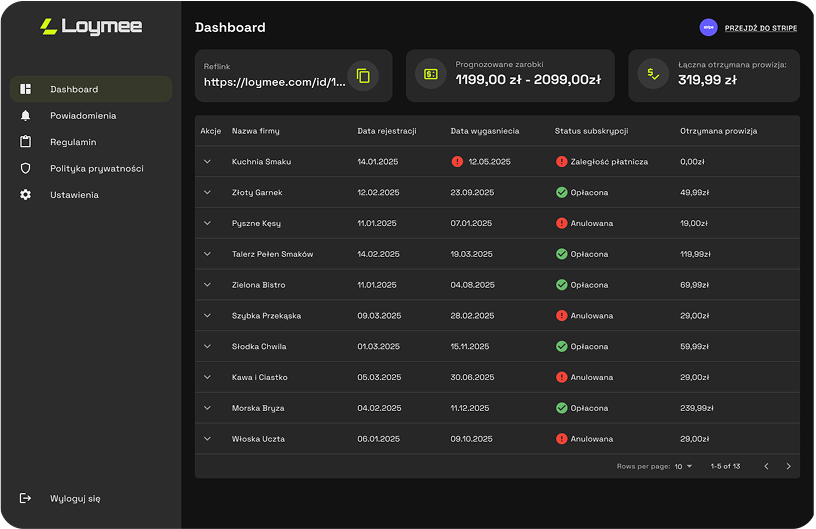The height and width of the screenshot is (529, 816).
Task: Click the Stripe avatar icon
Action: (x=708, y=28)
